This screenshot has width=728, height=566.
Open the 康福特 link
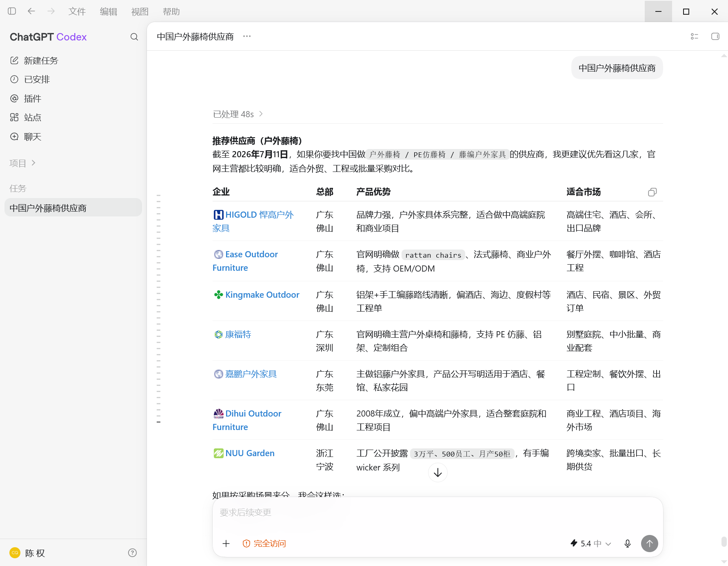click(x=232, y=334)
